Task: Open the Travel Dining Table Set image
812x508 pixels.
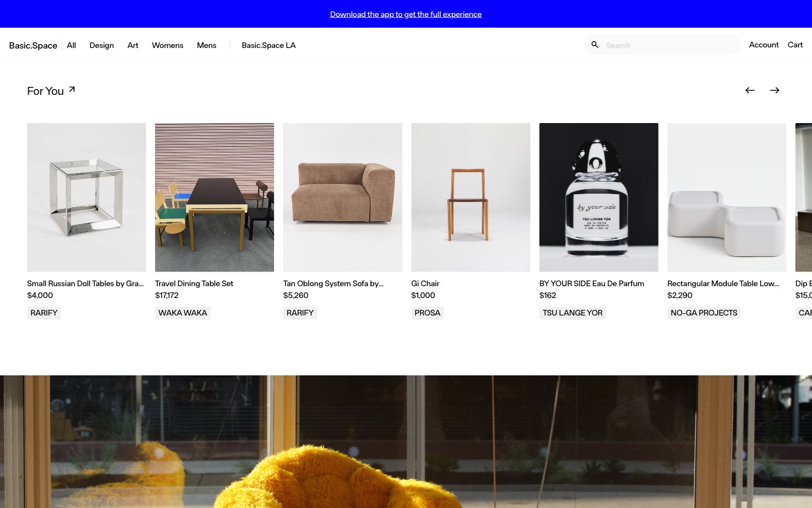Action: pyautogui.click(x=214, y=198)
